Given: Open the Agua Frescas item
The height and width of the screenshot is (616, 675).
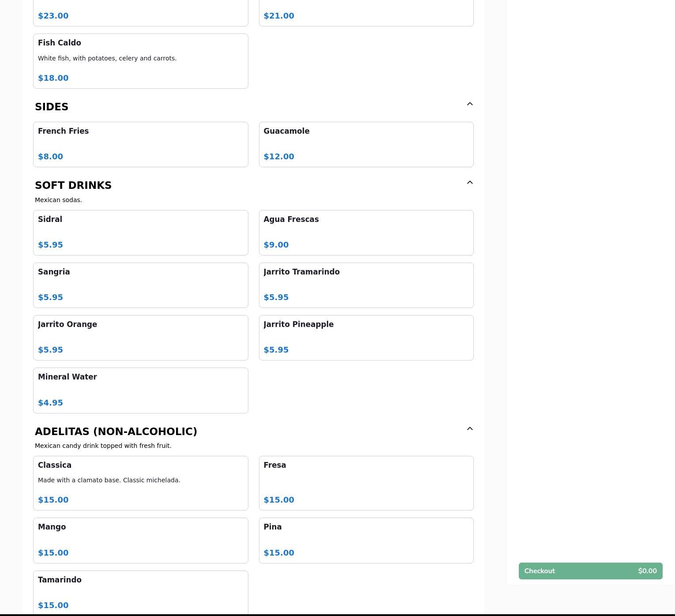Looking at the screenshot, I should 366,233.
